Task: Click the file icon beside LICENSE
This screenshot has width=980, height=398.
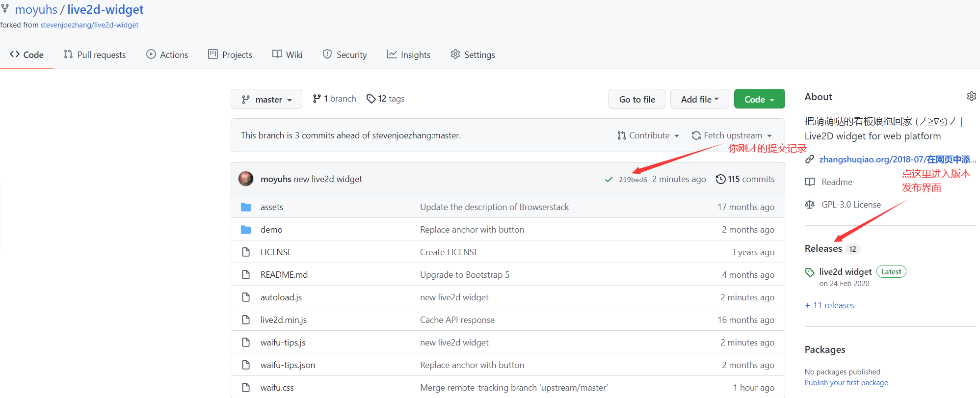Action: tap(246, 252)
